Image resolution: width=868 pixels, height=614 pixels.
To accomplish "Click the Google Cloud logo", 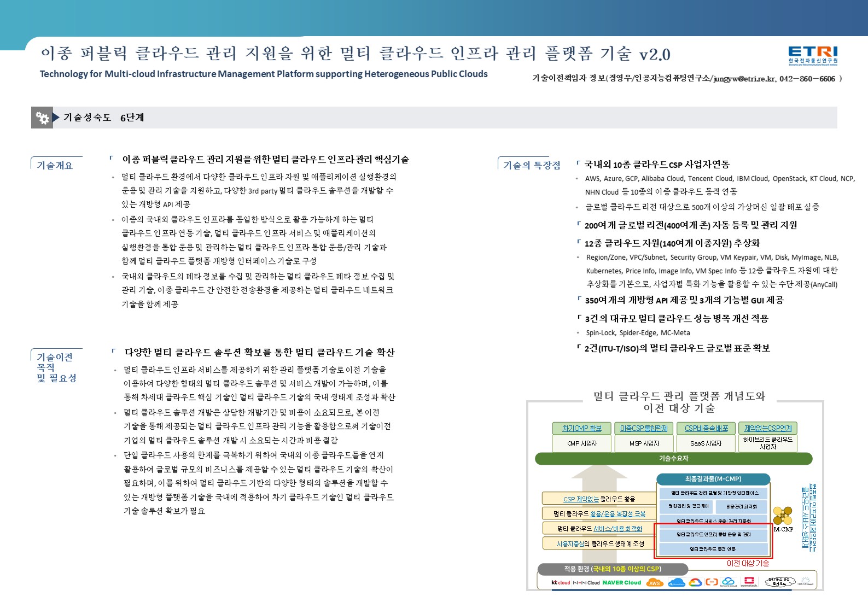I will (695, 582).
